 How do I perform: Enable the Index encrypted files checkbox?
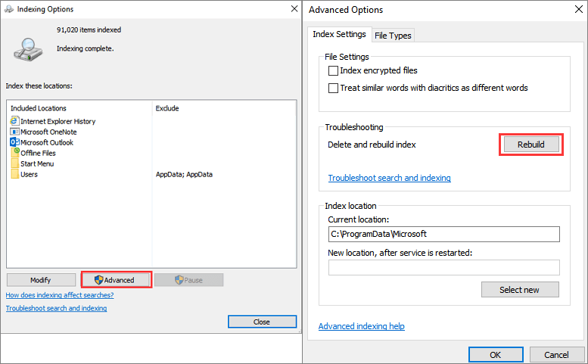pos(333,71)
